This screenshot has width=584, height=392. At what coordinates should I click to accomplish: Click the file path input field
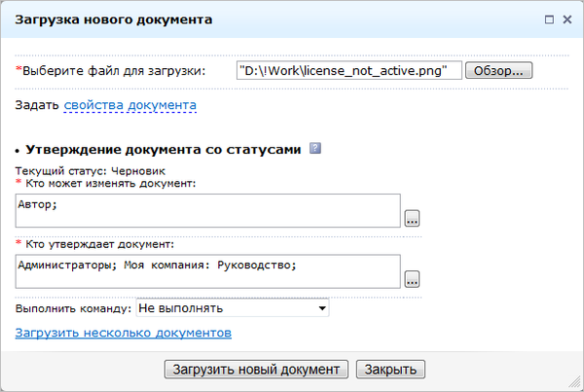tap(348, 71)
